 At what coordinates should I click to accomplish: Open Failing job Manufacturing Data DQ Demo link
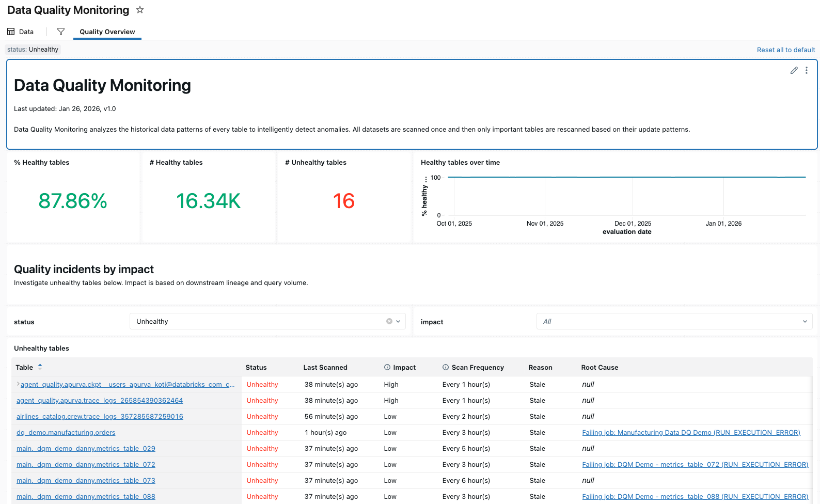click(x=691, y=432)
